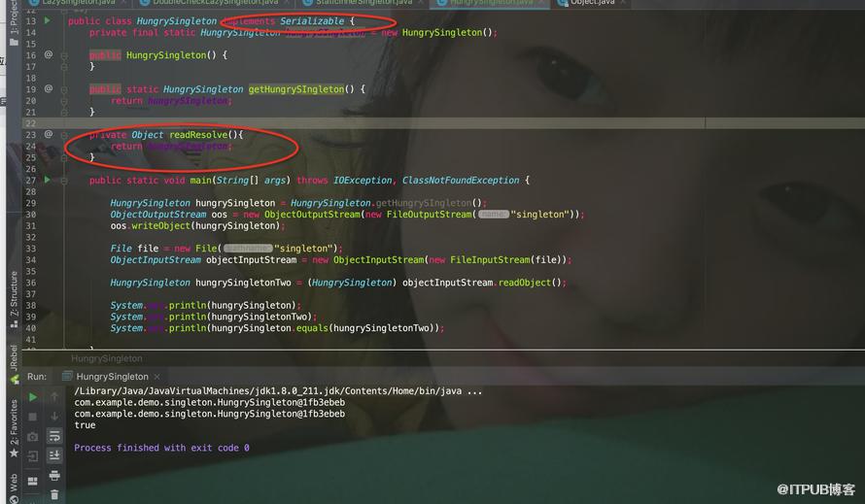Open the JRebel tool window
Screen dimensions: 865x504
(14, 364)
